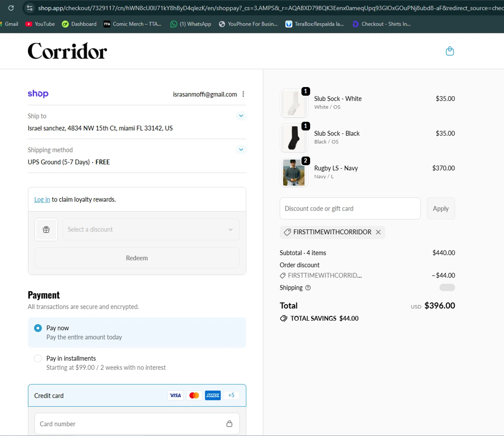
Task: Click the lock icon in card field
Action: point(229,424)
